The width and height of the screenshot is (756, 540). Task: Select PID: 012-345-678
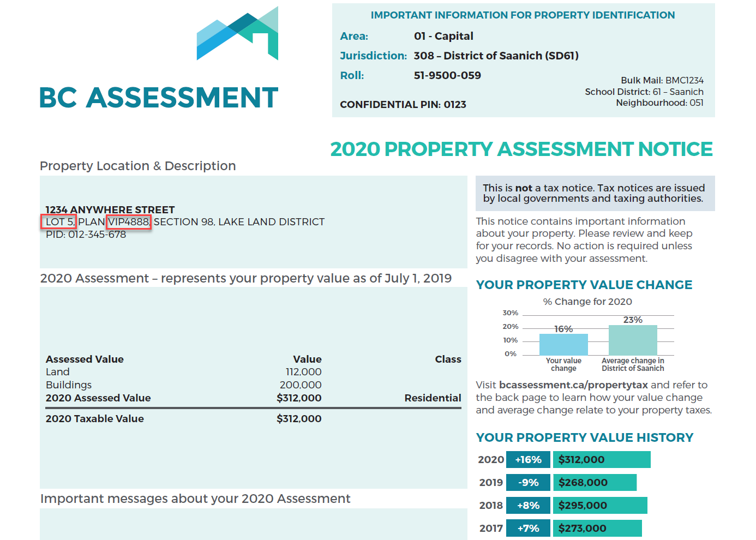pyautogui.click(x=86, y=235)
